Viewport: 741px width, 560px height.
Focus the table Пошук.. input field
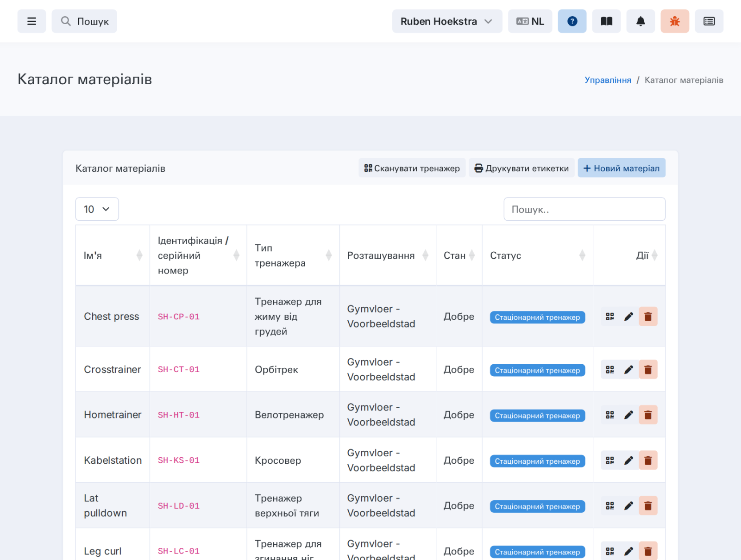pos(584,209)
